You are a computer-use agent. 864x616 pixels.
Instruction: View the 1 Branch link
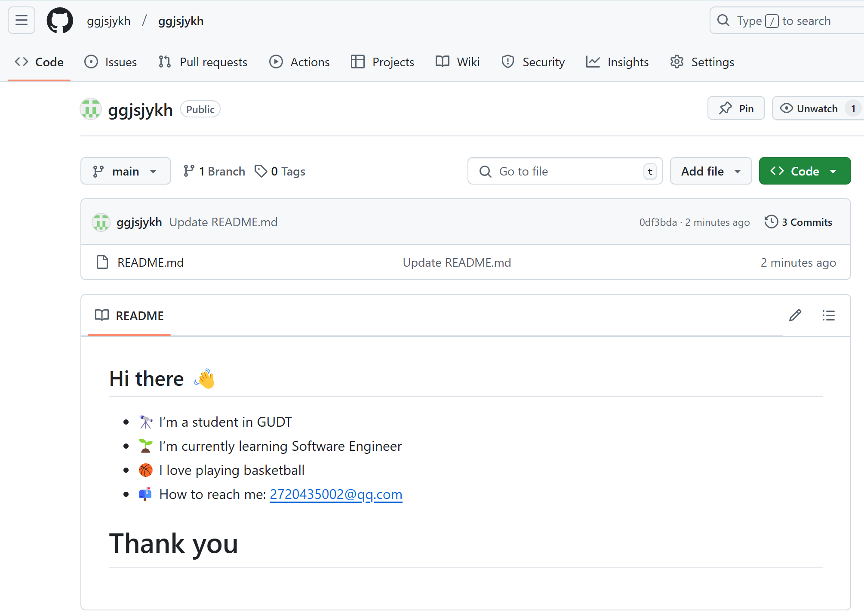[x=214, y=171]
